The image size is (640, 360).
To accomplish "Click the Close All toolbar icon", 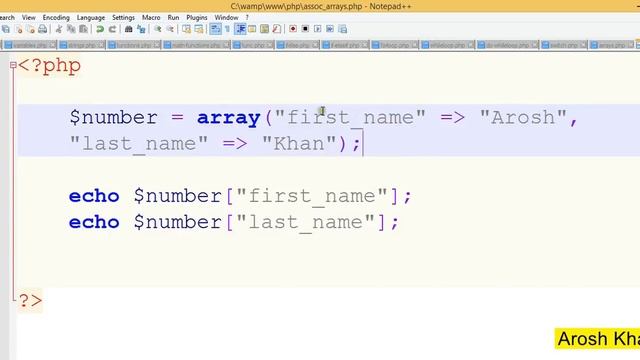I will (x=30, y=29).
